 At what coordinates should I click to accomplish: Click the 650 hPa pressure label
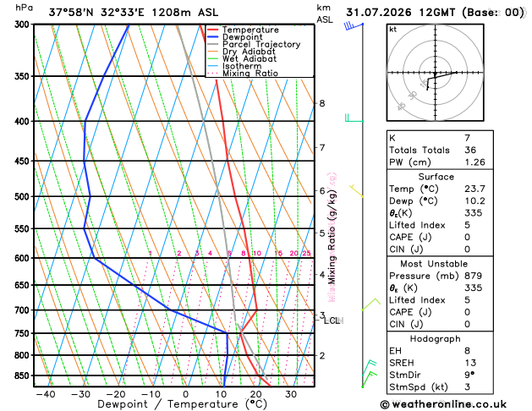click(24, 285)
